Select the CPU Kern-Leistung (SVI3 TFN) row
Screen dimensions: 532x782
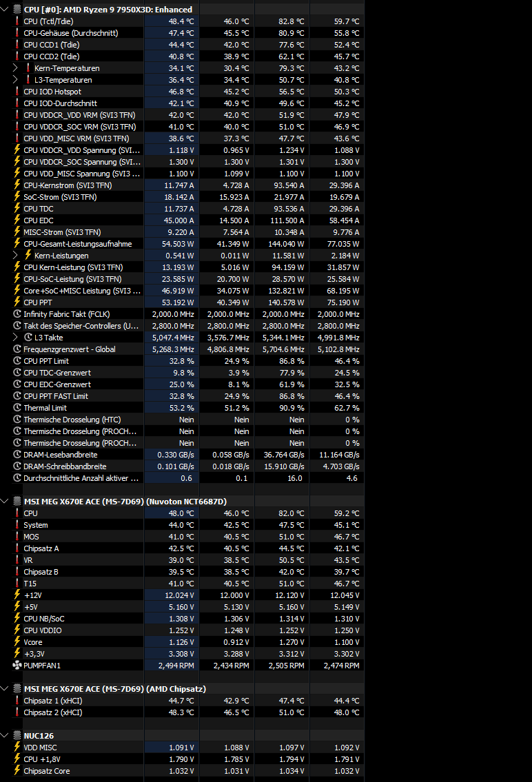[187, 267]
